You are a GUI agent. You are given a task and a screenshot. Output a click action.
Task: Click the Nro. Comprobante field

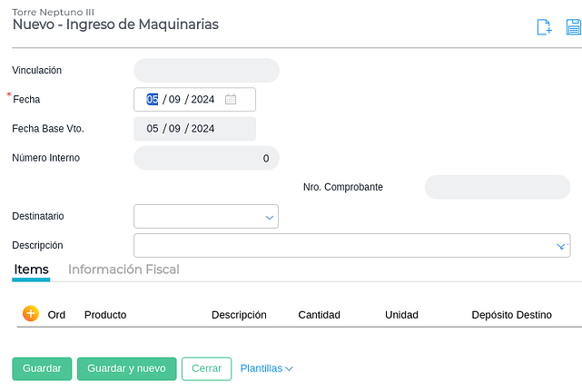coord(497,188)
